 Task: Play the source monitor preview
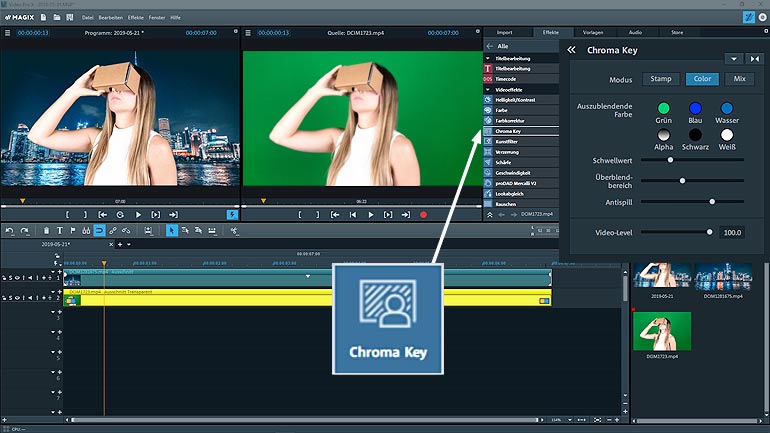pyautogui.click(x=371, y=215)
